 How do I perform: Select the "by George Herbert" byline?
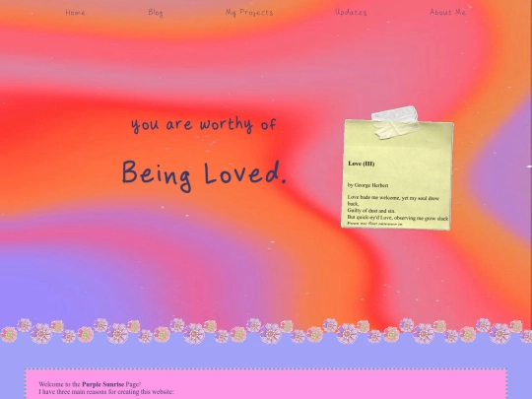(x=367, y=185)
